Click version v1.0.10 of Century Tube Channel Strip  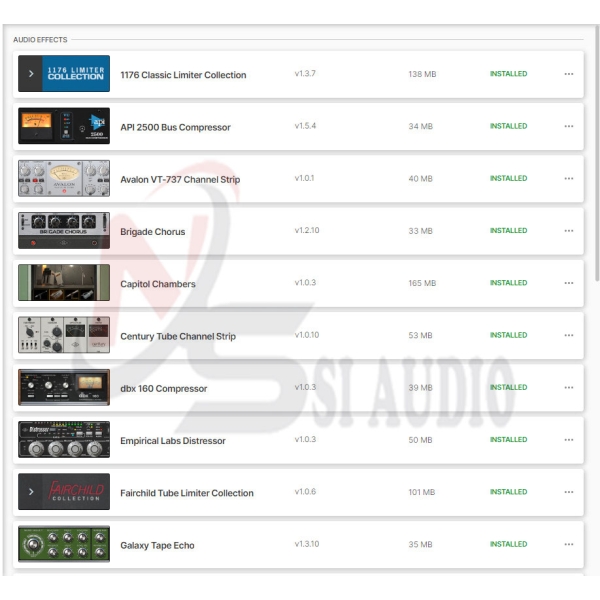307,335
